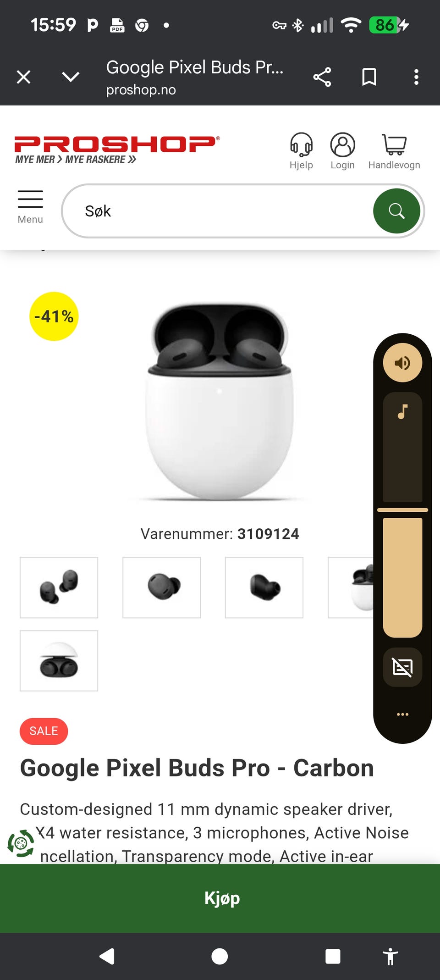The image size is (440, 980).
Task: Adjust the media volume slider
Action: coord(402,515)
